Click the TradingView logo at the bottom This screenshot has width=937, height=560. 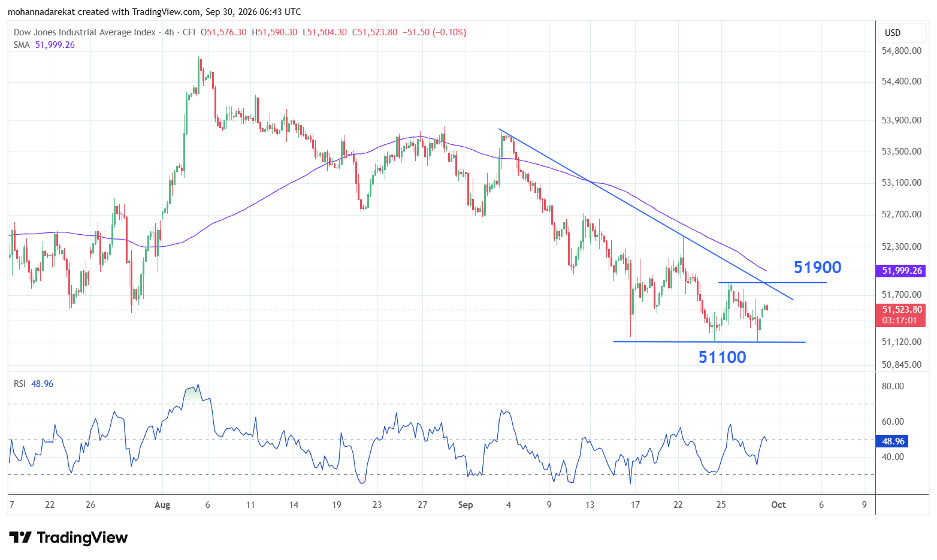[x=68, y=537]
